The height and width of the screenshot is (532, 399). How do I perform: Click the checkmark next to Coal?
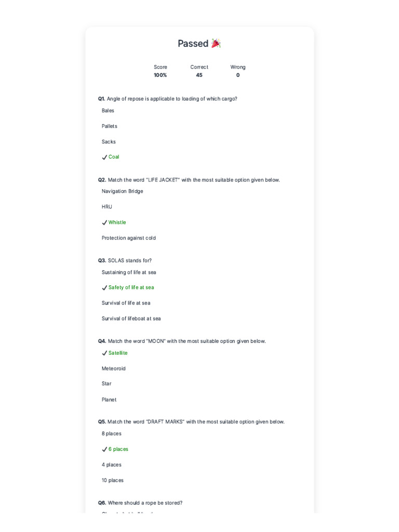click(x=104, y=157)
